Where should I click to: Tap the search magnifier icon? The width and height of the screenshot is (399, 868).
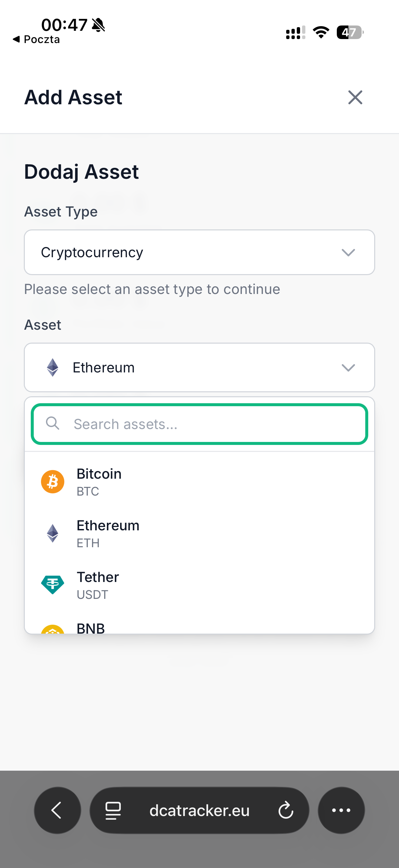coord(53,423)
